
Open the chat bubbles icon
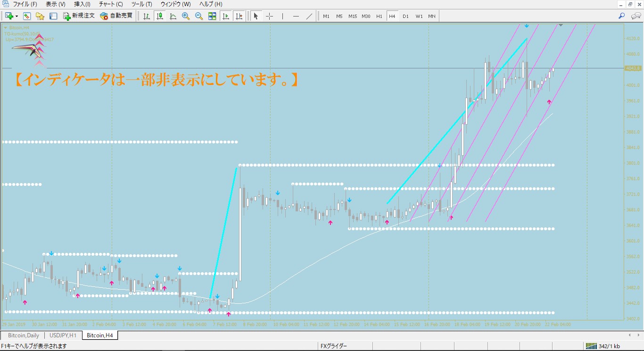point(636,16)
